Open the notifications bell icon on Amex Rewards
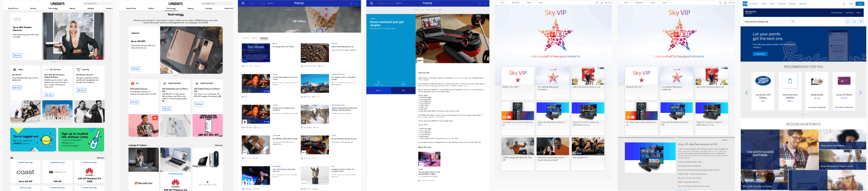Image resolution: width=868 pixels, height=191 pixels. pyautogui.click(x=848, y=21)
